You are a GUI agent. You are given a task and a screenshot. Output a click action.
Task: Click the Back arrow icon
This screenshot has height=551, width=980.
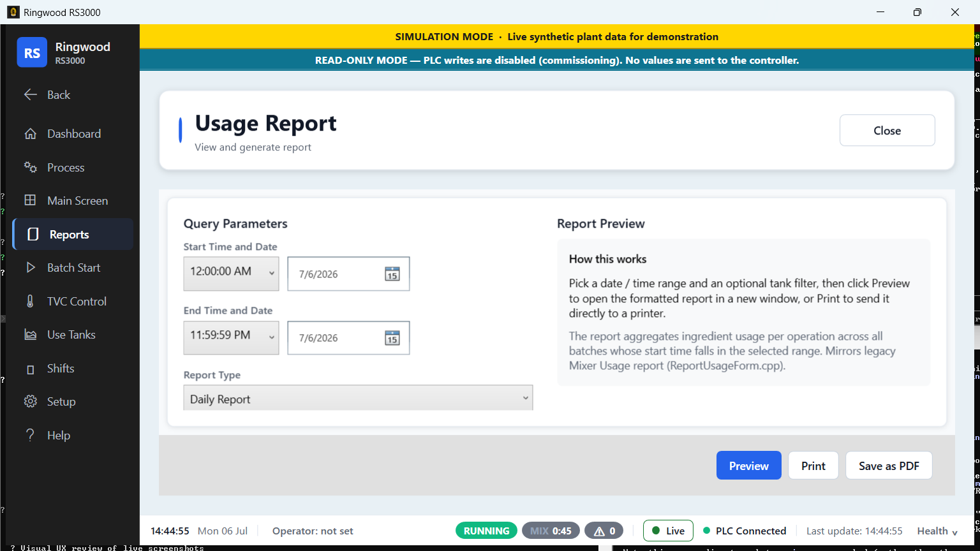pyautogui.click(x=31, y=94)
